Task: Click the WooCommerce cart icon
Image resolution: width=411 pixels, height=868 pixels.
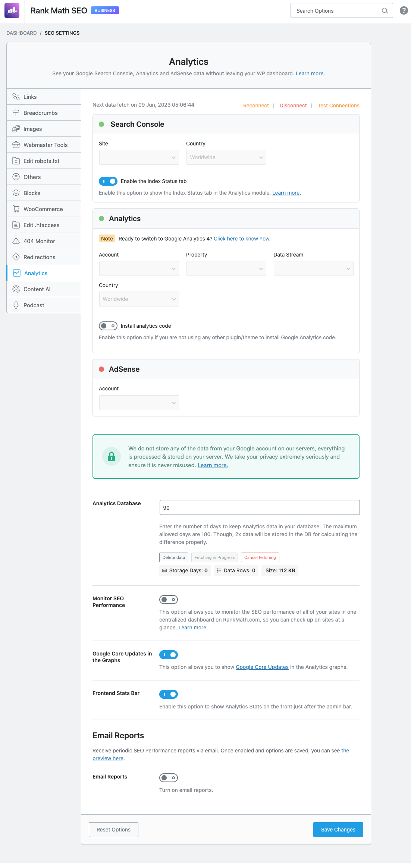Action: pyautogui.click(x=16, y=209)
